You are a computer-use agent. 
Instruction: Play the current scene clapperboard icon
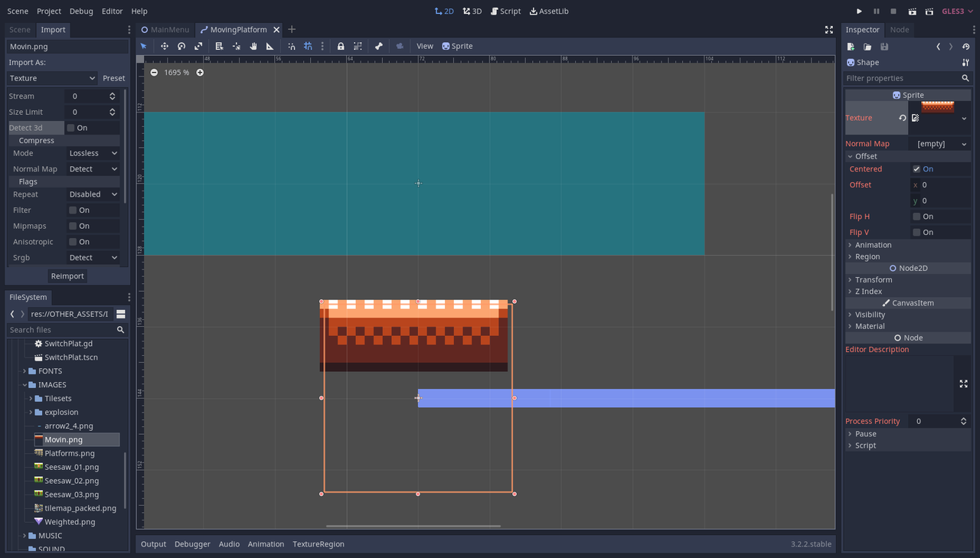click(912, 11)
